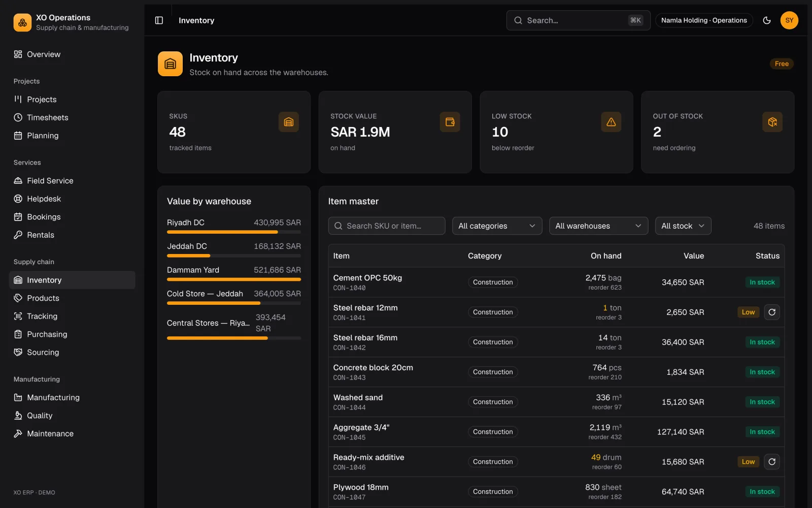
Task: Switch to dark mode moon icon
Action: coord(767,20)
